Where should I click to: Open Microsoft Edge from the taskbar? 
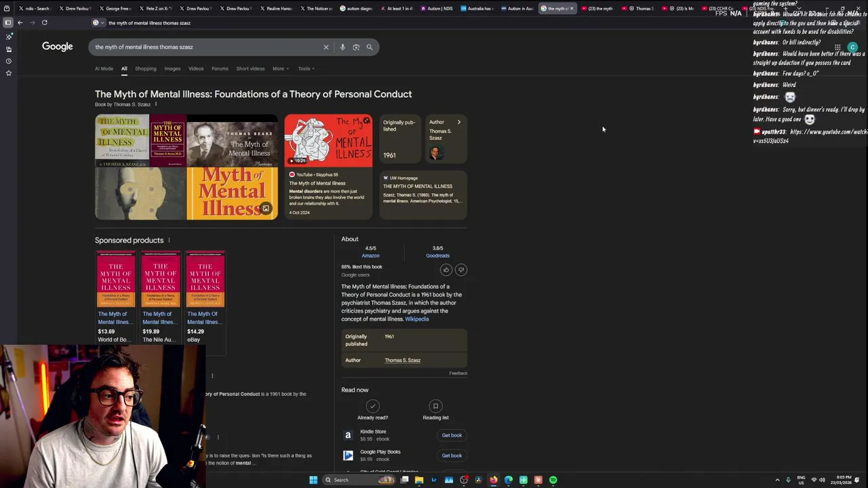pyautogui.click(x=509, y=480)
